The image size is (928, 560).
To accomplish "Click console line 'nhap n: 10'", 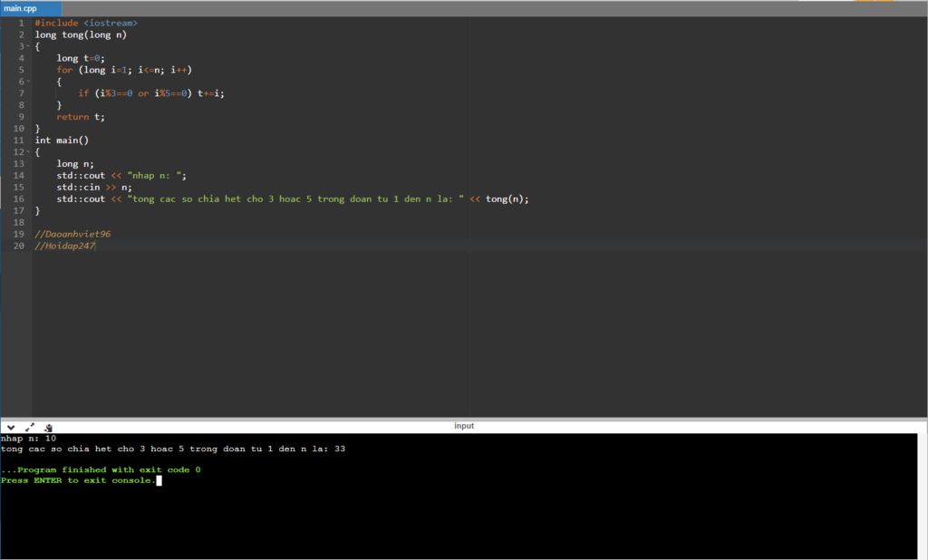I will pos(28,439).
